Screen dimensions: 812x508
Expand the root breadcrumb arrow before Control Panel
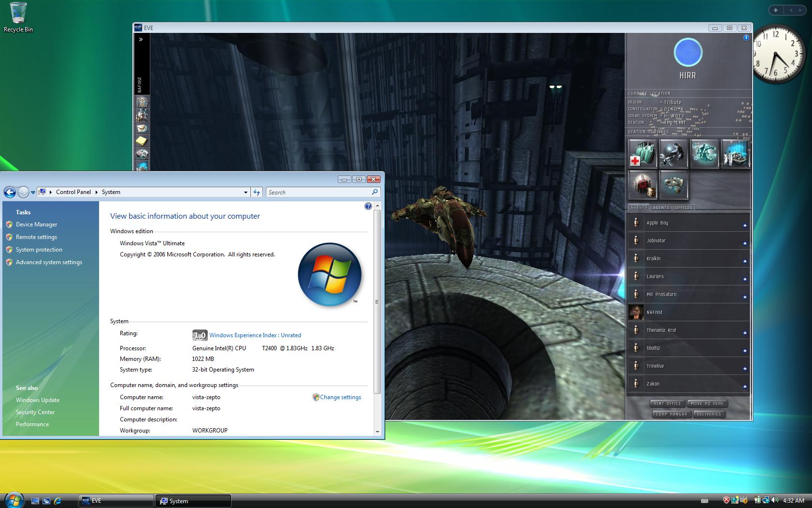coord(51,192)
